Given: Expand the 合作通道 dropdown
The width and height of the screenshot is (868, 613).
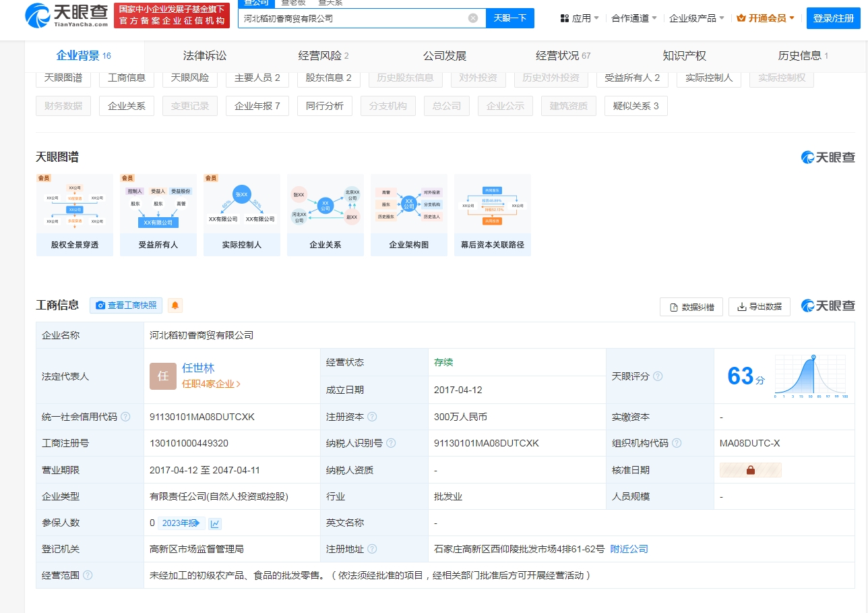Looking at the screenshot, I should pyautogui.click(x=633, y=18).
